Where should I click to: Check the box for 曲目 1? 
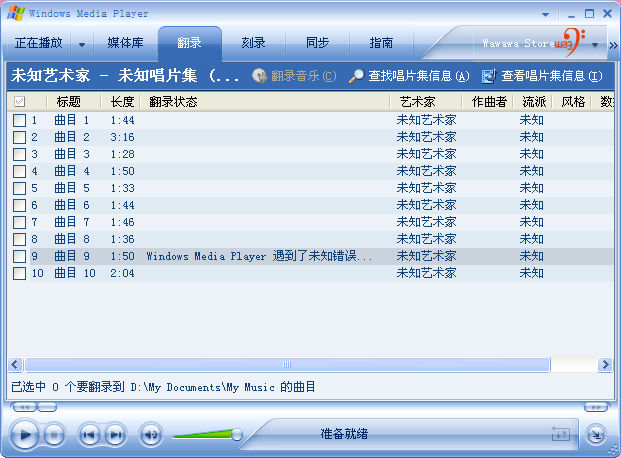point(19,120)
